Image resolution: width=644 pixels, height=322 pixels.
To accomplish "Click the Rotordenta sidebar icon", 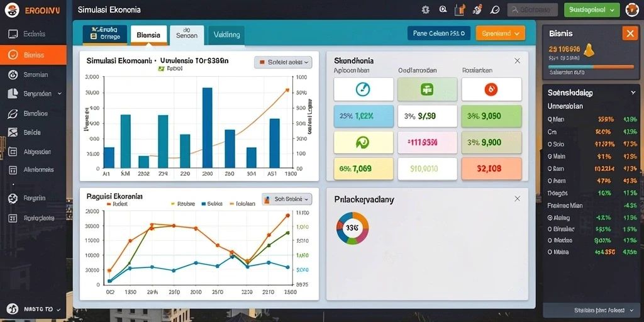I will coord(13,218).
